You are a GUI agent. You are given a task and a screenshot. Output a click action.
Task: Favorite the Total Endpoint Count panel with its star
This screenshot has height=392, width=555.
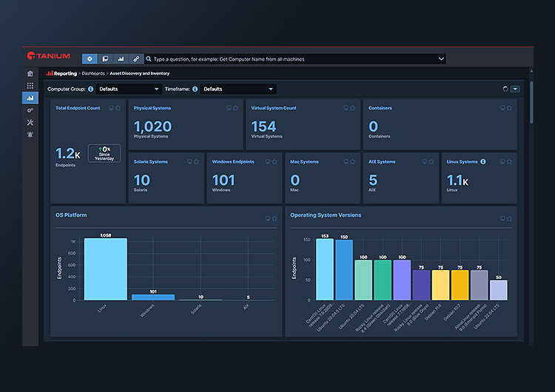coord(118,108)
